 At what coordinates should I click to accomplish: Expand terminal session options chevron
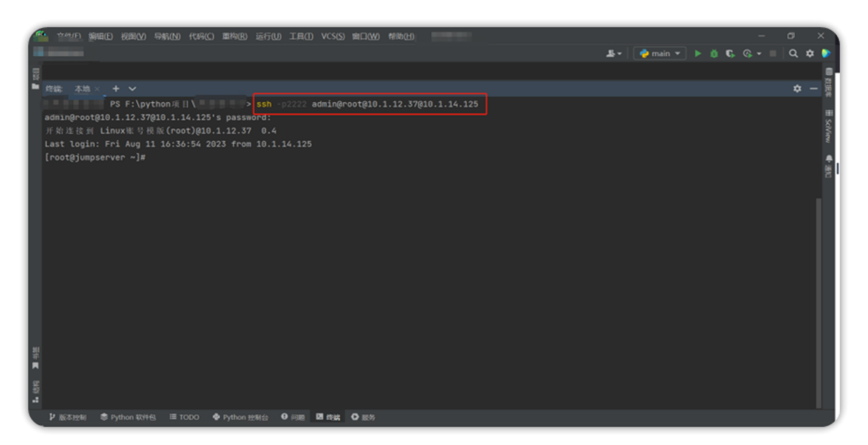coord(132,89)
